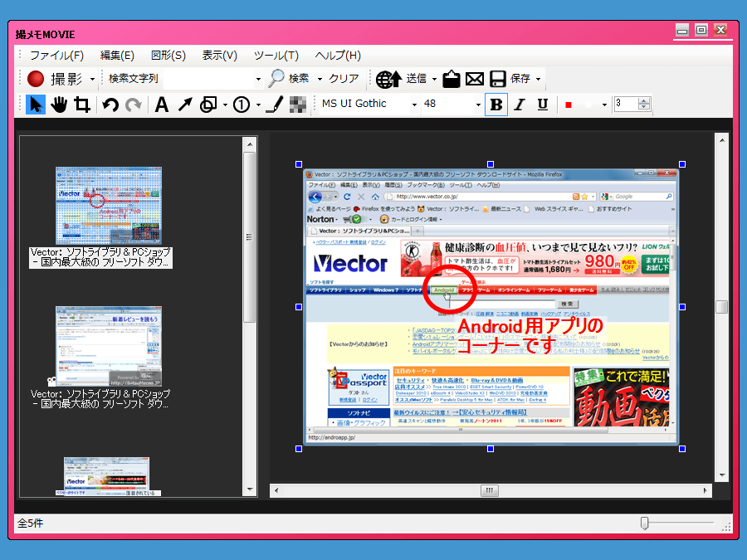The width and height of the screenshot is (747, 560).
Task: Select the first thumbnail with red circle
Action: 109,206
